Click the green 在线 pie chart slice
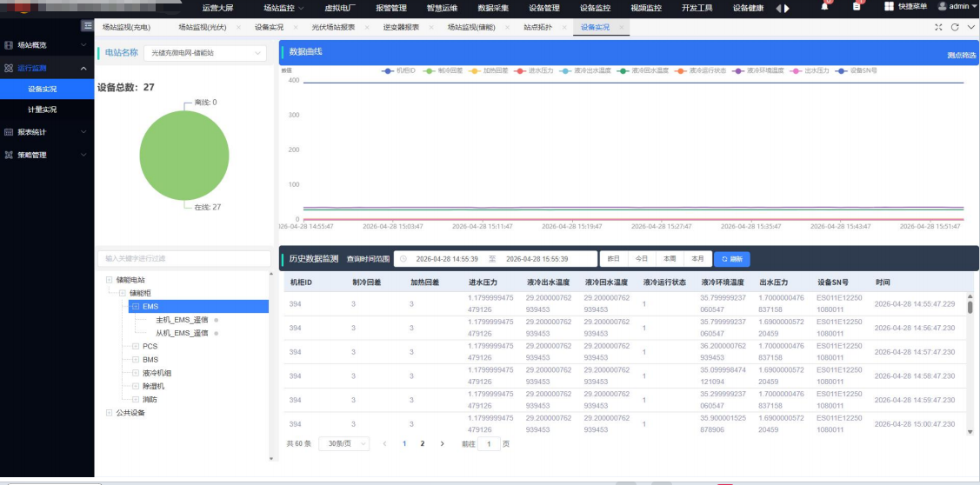The height and width of the screenshot is (485, 980). tap(184, 155)
